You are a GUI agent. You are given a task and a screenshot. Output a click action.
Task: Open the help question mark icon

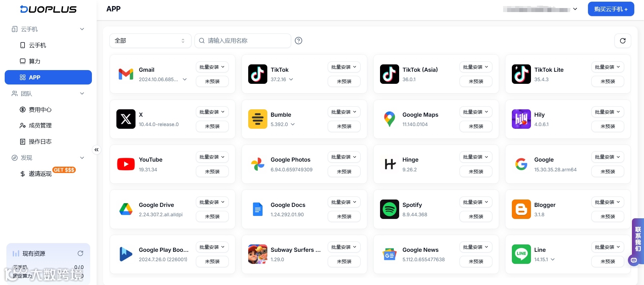pos(299,41)
